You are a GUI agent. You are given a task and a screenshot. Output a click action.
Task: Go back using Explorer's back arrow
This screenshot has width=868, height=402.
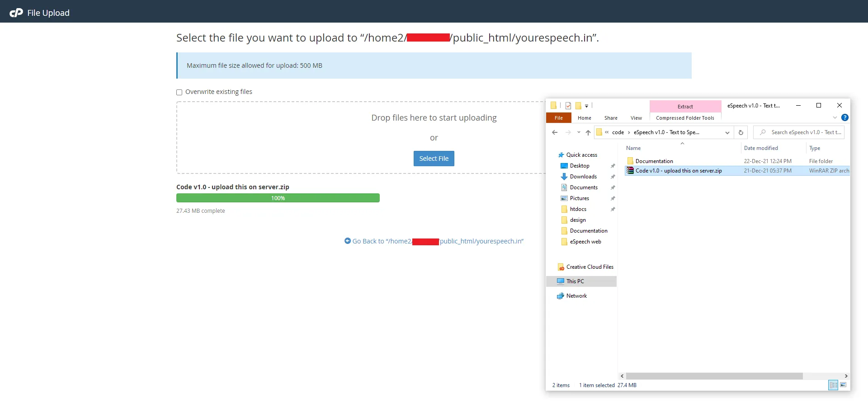pyautogui.click(x=555, y=132)
